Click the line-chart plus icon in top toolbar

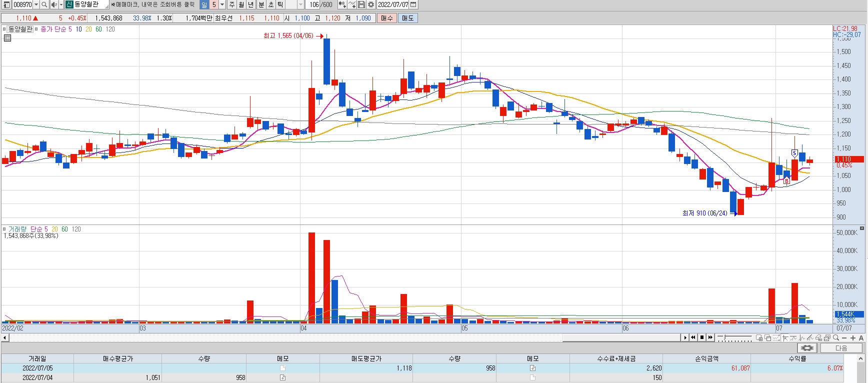(352, 4)
